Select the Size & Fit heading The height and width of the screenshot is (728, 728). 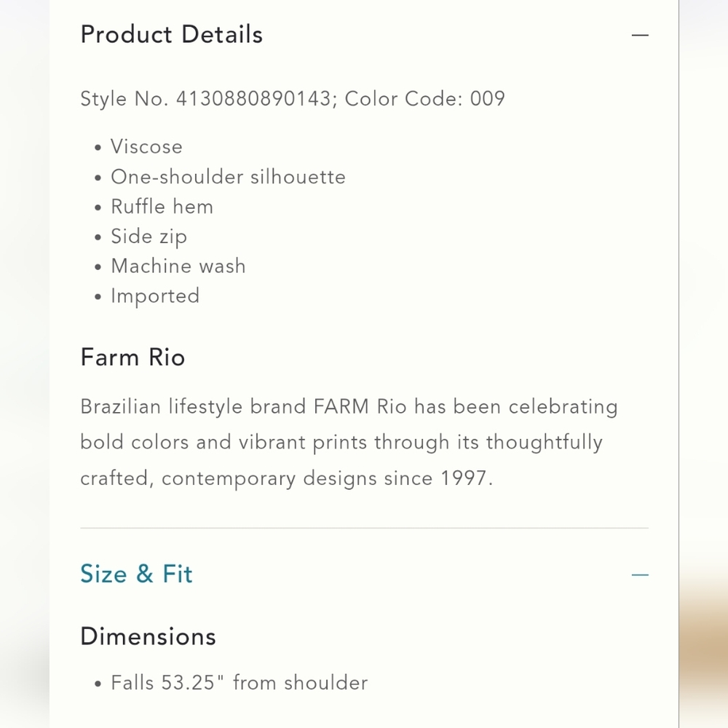coord(136,574)
